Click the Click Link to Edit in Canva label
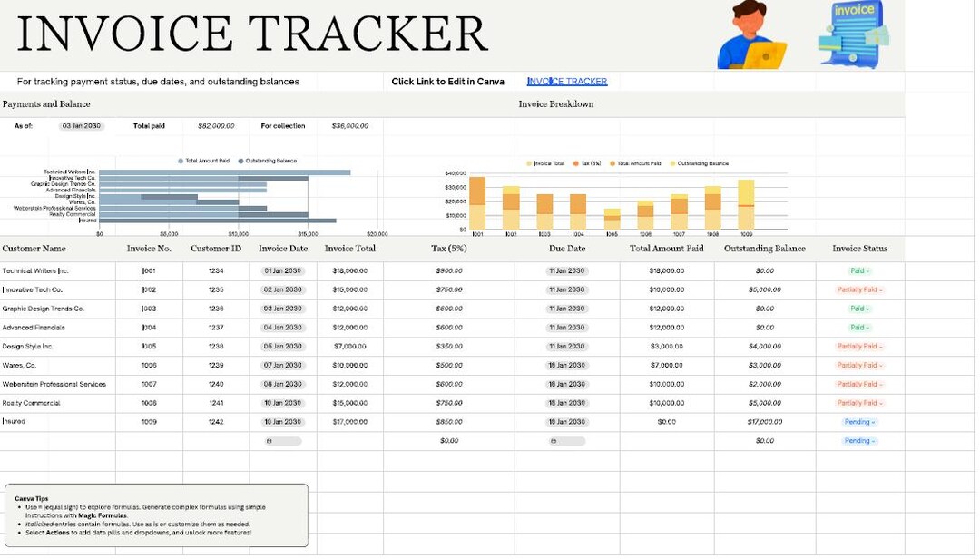This screenshot has height=559, width=980. 447,82
